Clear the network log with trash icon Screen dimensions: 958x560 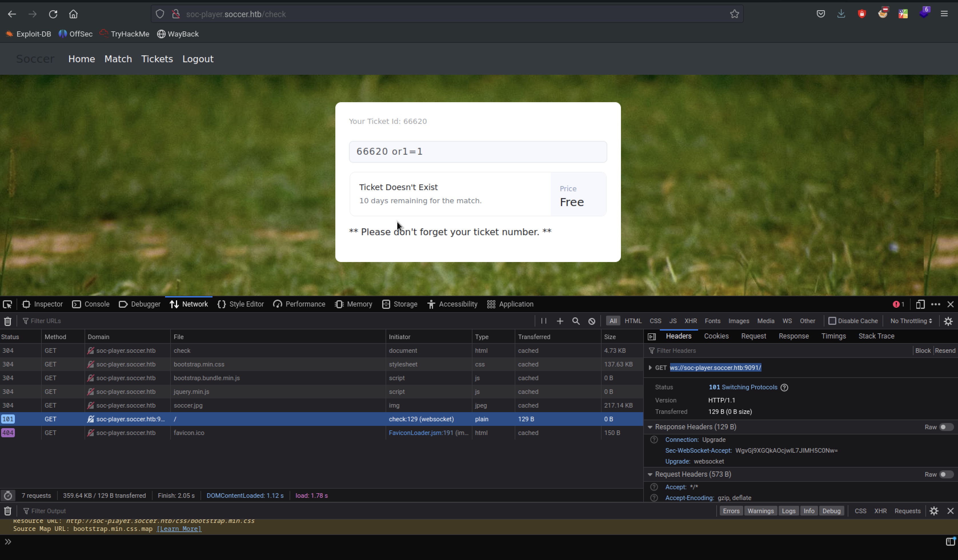click(8, 321)
